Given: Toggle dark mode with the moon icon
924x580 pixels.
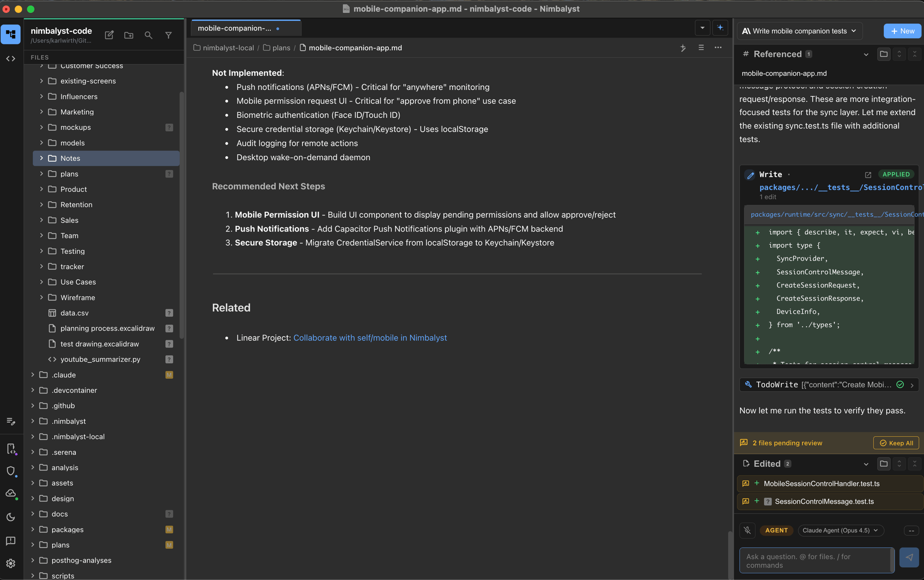Looking at the screenshot, I should (11, 517).
